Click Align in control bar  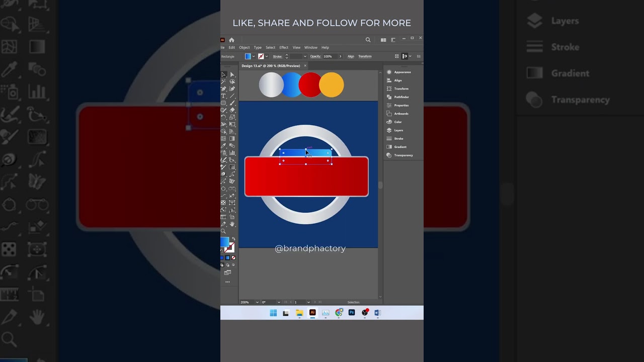(x=351, y=56)
